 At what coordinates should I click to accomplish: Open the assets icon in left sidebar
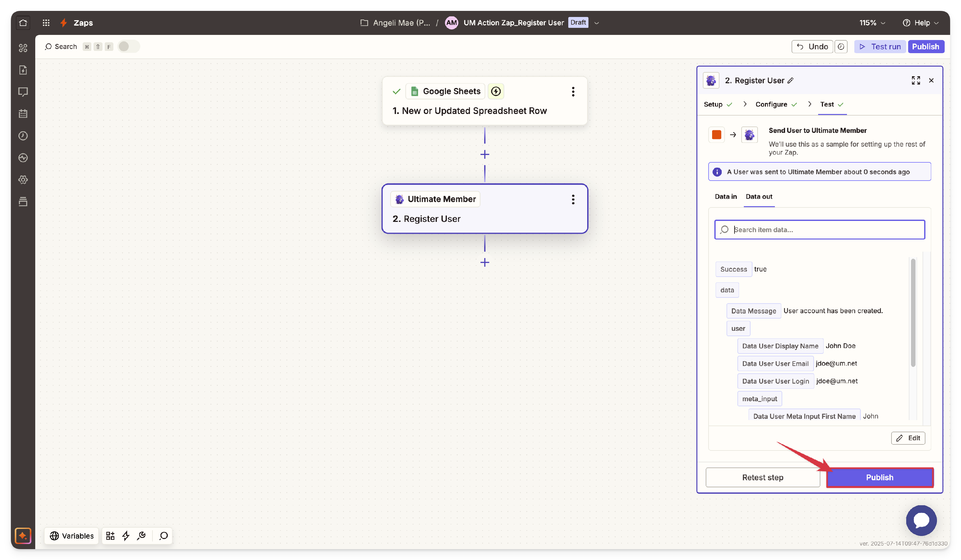point(23,48)
